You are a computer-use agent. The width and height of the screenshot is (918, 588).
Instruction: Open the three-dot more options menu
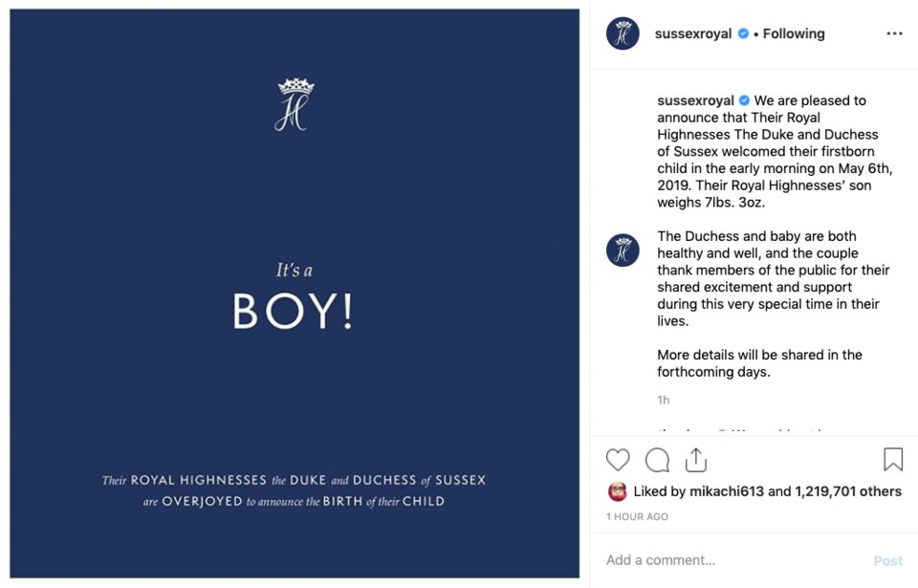pyautogui.click(x=894, y=33)
